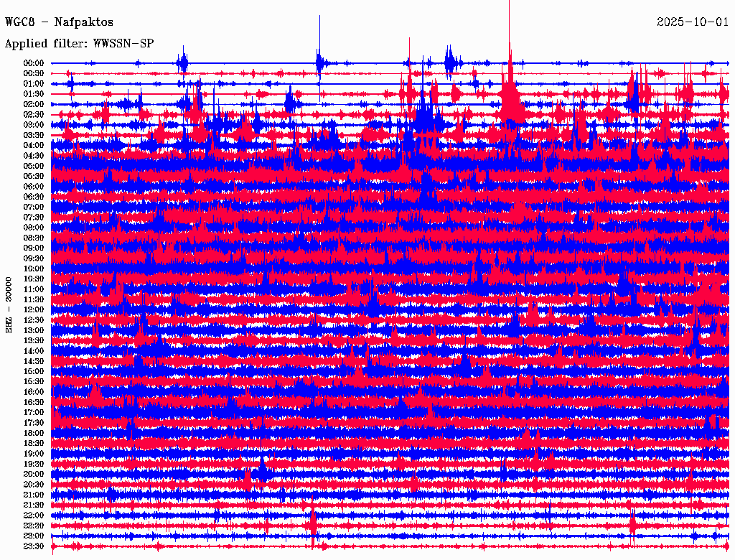The height and width of the screenshot is (560, 735).
Task: Select the 01:30 time row label
Action: point(34,94)
